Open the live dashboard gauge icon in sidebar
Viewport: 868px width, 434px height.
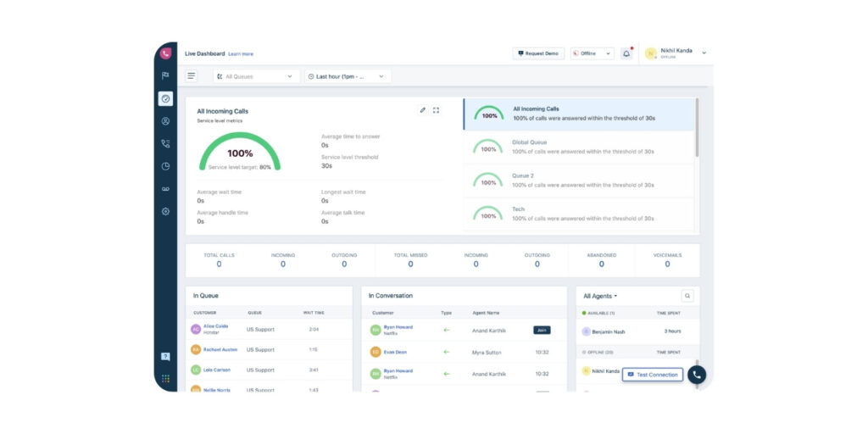165,98
